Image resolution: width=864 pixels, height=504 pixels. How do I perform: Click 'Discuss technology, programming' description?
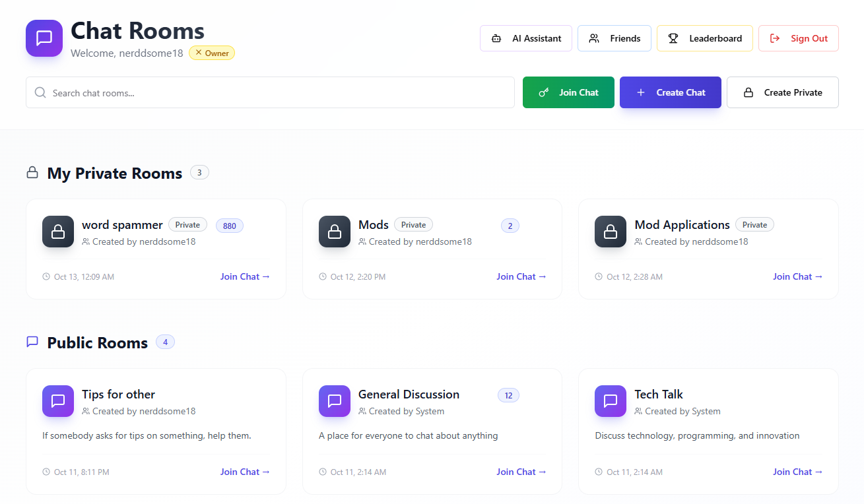(697, 435)
